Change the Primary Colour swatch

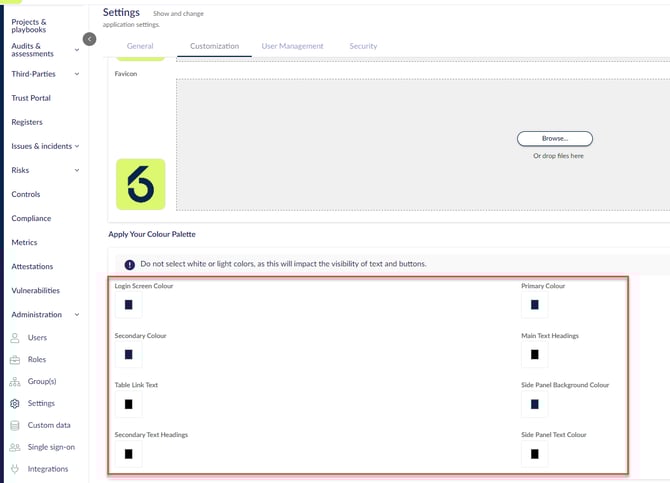535,305
